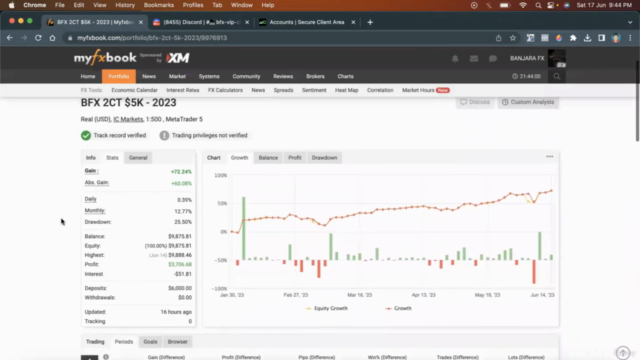Image resolution: width=640 pixels, height=360 pixels.
Task: Open the Home nav item
Action: [x=88, y=76]
